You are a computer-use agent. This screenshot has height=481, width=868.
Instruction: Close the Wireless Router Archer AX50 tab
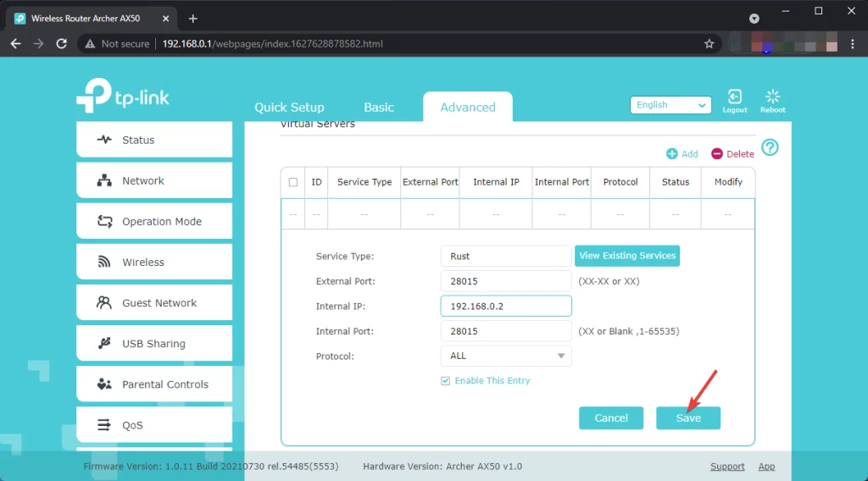pos(165,19)
